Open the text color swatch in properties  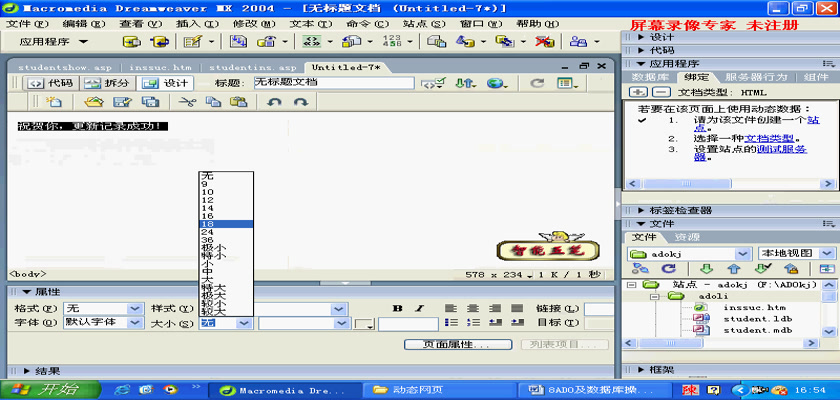click(x=364, y=324)
